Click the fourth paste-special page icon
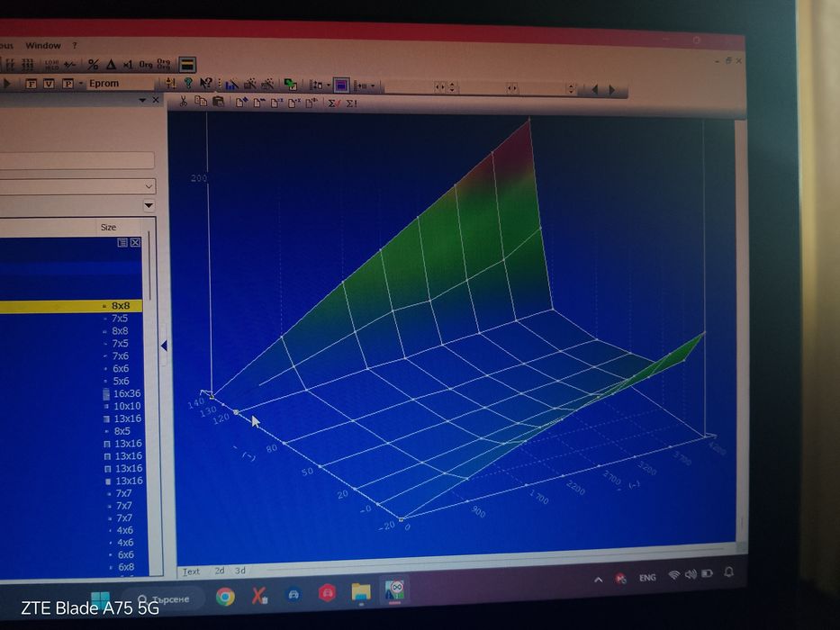 pyautogui.click(x=294, y=103)
